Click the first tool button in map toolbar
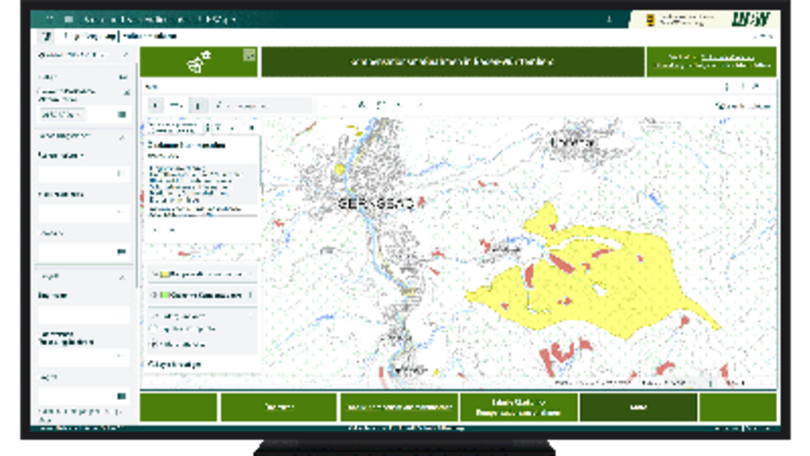 [x=155, y=105]
